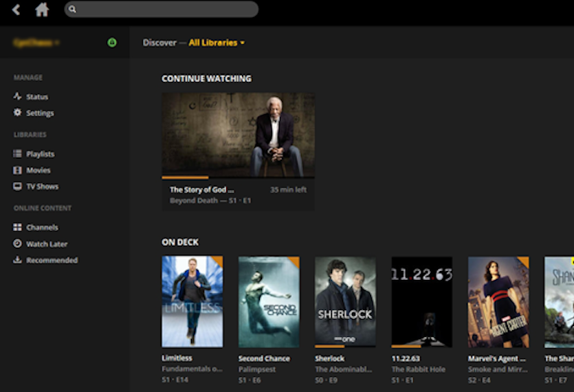Viewport: 574px width, 392px height.
Task: Open the 11.22.63 poster
Action: (421, 301)
